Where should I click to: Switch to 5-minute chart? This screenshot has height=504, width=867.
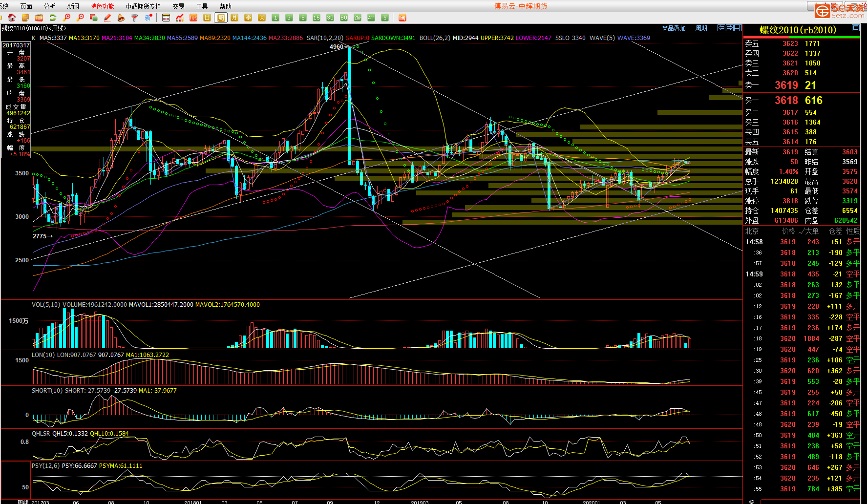click(303, 18)
